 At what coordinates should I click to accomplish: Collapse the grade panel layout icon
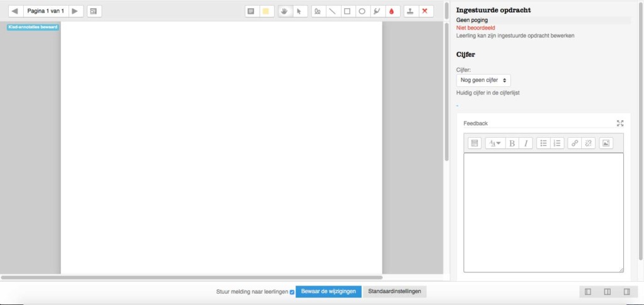click(626, 292)
